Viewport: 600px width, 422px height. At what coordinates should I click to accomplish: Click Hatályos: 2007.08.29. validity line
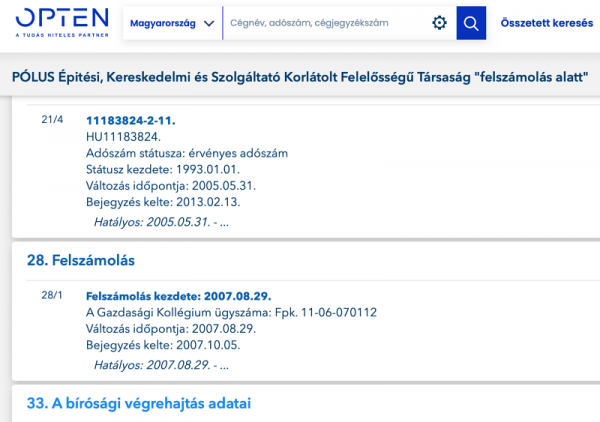pyautogui.click(x=161, y=365)
